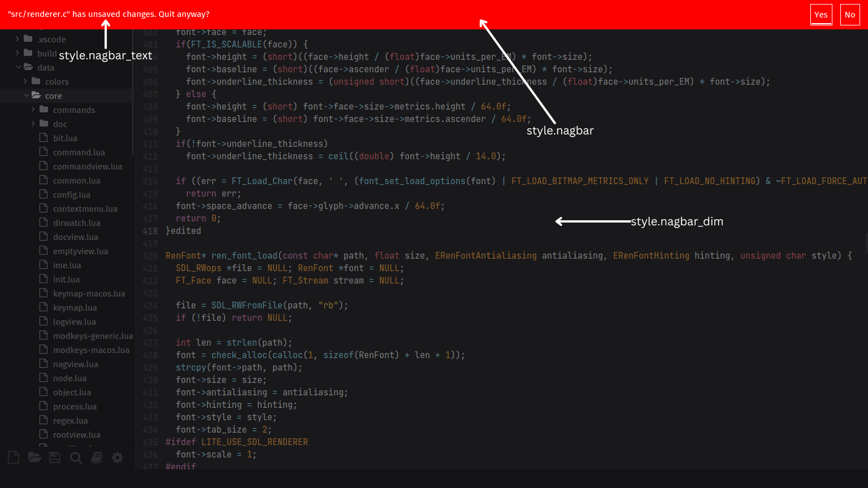Click the New File toolbar icon

pyautogui.click(x=14, y=457)
